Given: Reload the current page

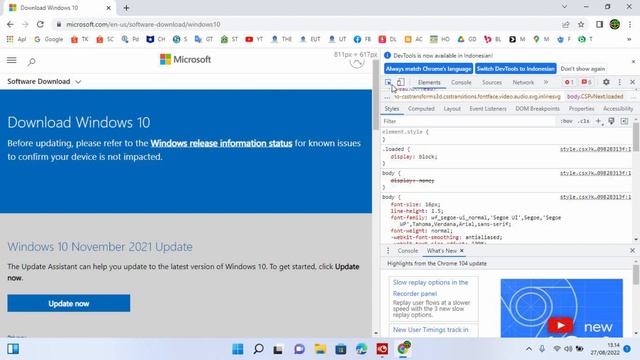Looking at the screenshot, I should pos(40,24).
